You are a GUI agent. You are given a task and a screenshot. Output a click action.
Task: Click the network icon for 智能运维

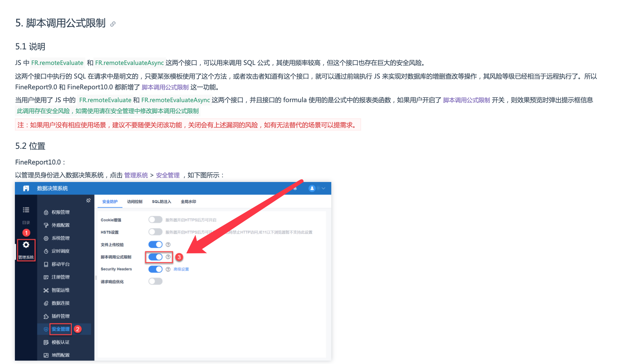coord(46,290)
